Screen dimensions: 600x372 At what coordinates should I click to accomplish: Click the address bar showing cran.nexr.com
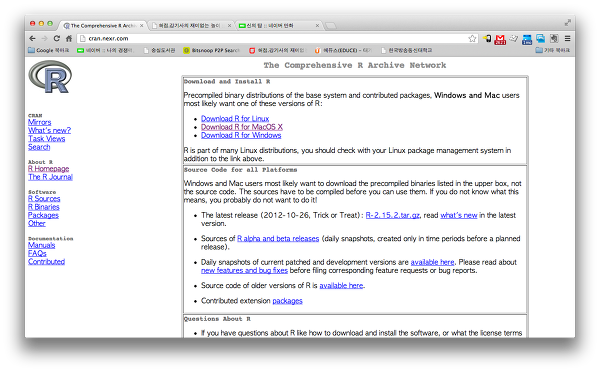[x=273, y=38]
